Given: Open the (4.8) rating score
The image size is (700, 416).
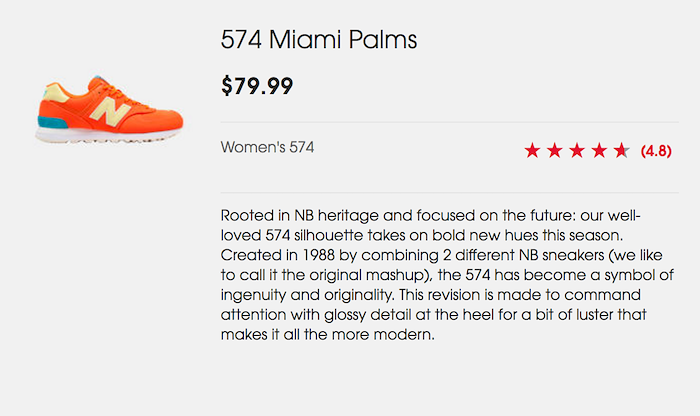Looking at the screenshot, I should (x=656, y=152).
